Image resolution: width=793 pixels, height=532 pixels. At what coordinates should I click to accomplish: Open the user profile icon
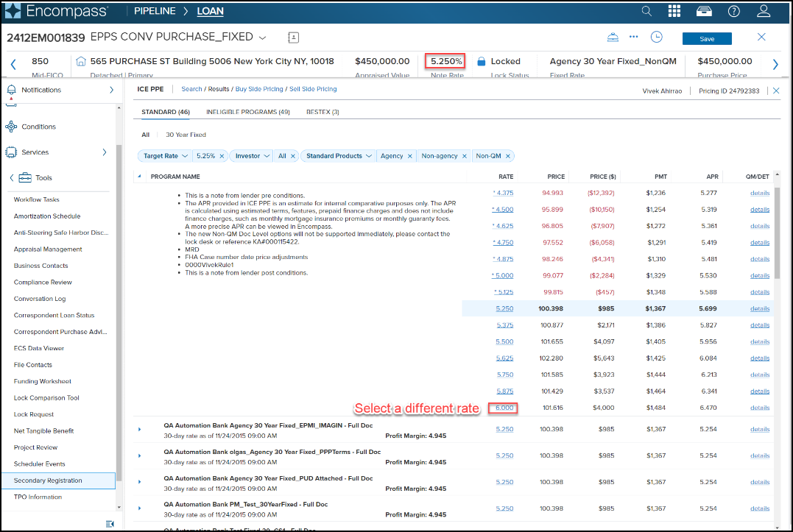point(764,11)
